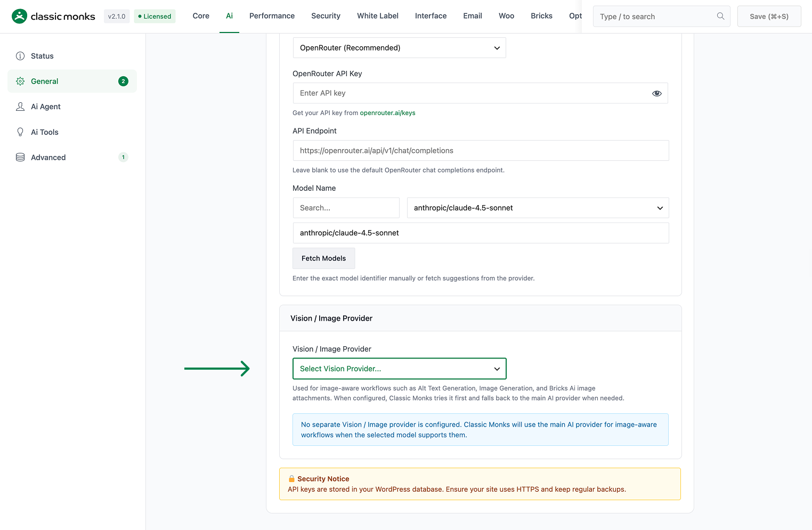Click the API Endpoint input field
The image size is (812, 530).
[x=481, y=151]
